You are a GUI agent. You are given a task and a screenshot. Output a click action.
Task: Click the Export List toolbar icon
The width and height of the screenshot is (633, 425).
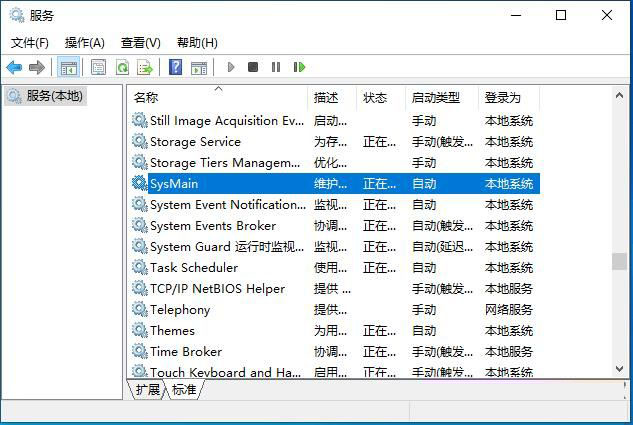pyautogui.click(x=145, y=67)
